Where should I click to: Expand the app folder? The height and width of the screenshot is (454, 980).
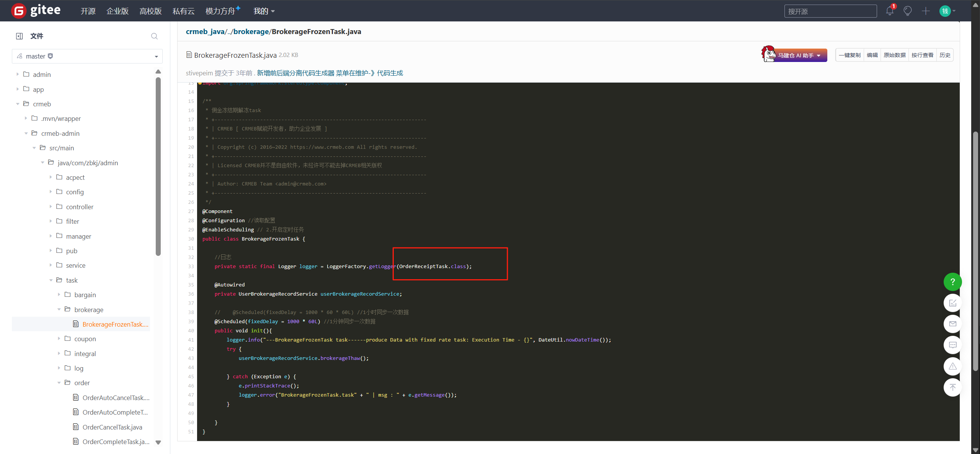click(x=18, y=89)
